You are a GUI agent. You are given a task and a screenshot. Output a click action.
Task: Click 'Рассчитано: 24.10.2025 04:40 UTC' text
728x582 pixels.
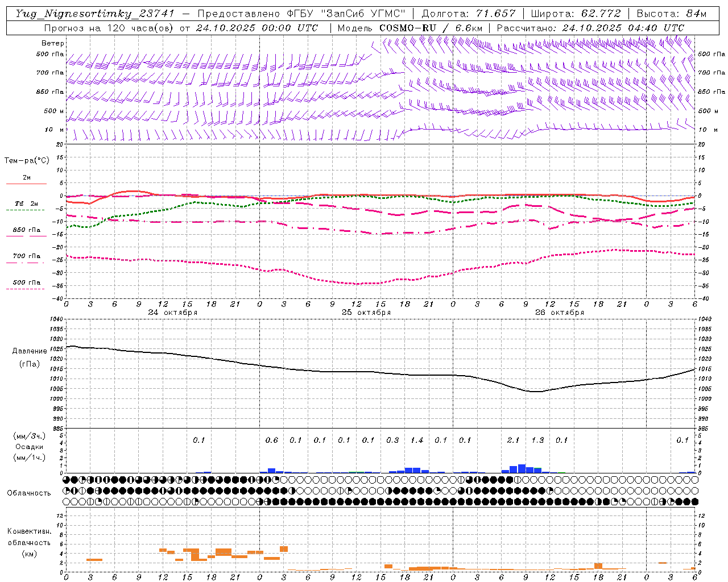click(x=590, y=28)
